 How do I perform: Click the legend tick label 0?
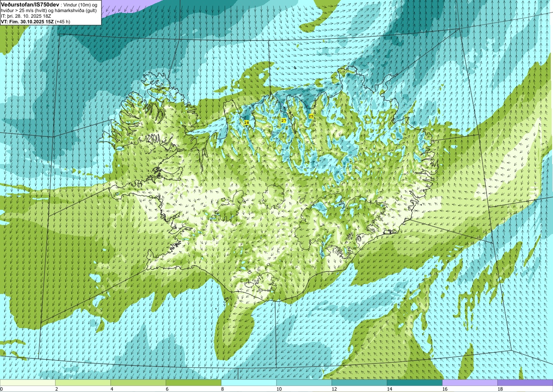click(x=1, y=389)
